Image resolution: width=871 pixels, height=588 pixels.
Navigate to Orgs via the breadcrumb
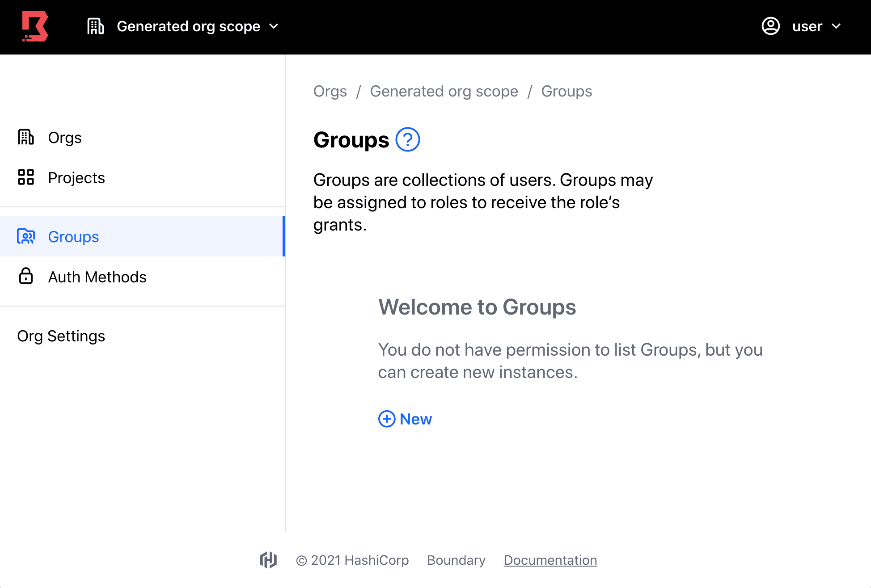[x=330, y=91]
